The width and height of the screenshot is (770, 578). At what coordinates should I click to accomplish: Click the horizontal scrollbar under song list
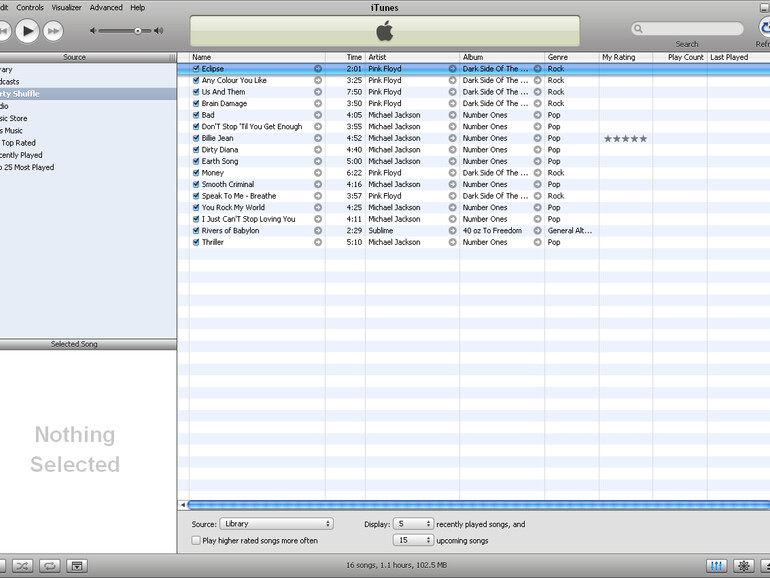click(479, 505)
